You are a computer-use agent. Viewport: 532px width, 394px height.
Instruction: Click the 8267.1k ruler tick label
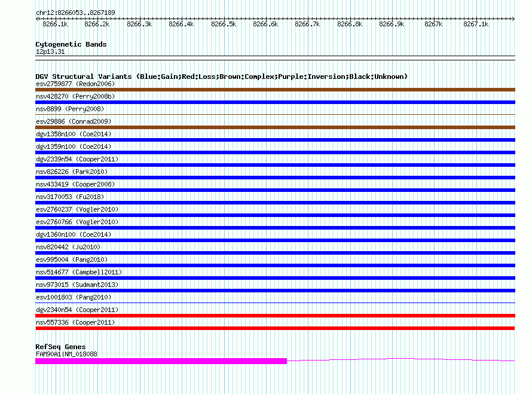tap(476, 24)
